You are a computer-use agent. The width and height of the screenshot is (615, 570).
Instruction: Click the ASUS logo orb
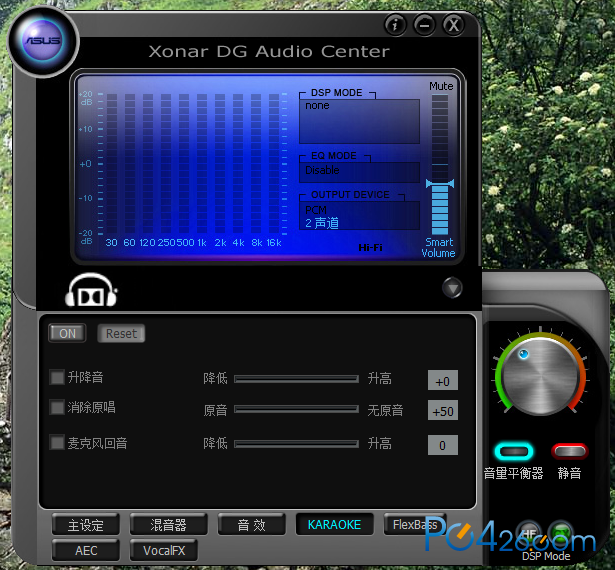pyautogui.click(x=43, y=41)
